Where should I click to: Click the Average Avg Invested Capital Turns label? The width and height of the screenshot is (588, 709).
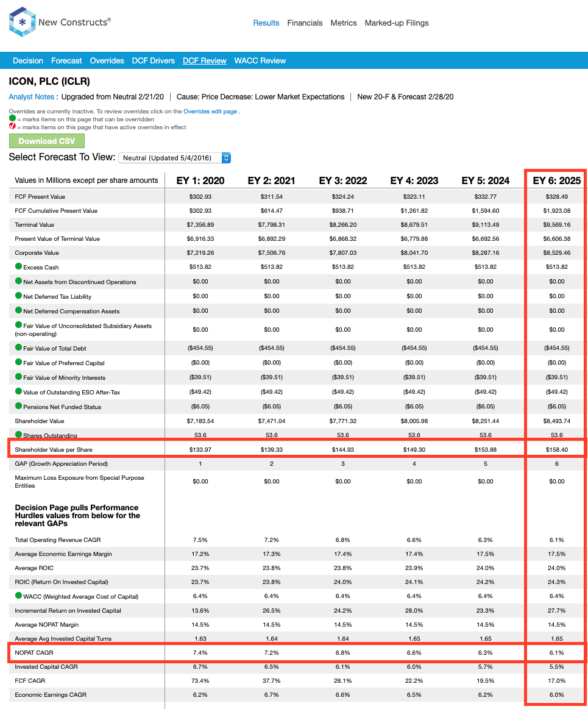63,638
